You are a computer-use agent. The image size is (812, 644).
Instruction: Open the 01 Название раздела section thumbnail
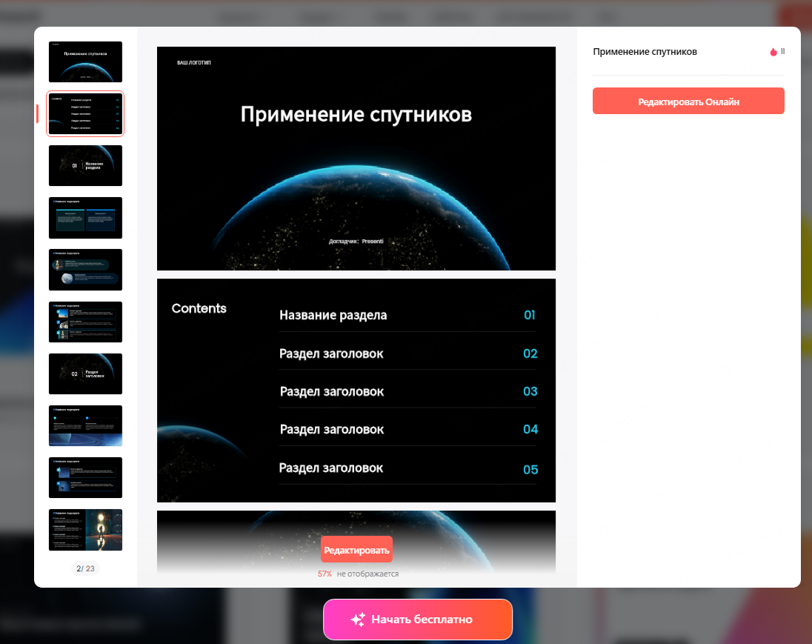point(85,166)
